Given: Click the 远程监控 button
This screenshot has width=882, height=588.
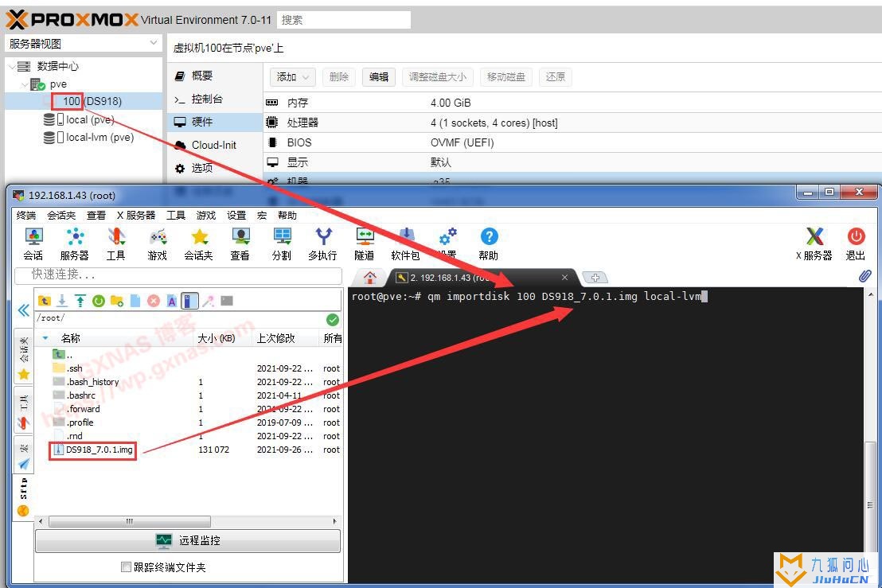Looking at the screenshot, I should click(x=188, y=540).
